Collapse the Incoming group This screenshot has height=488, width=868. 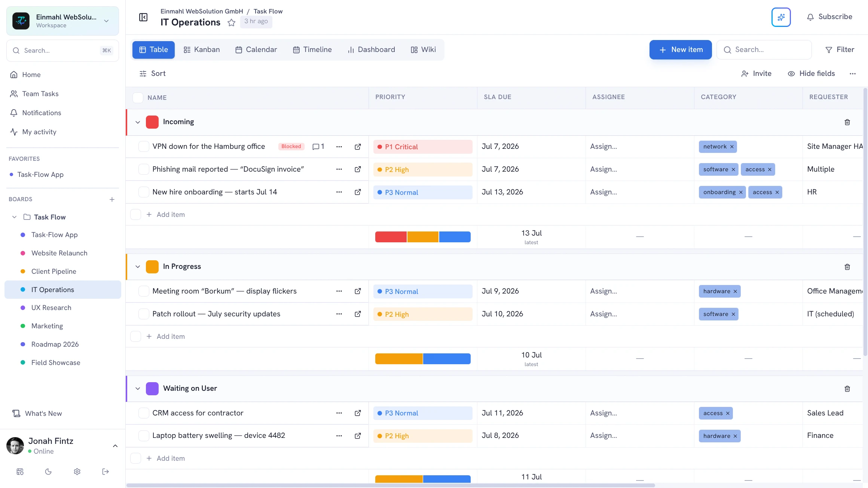(138, 122)
